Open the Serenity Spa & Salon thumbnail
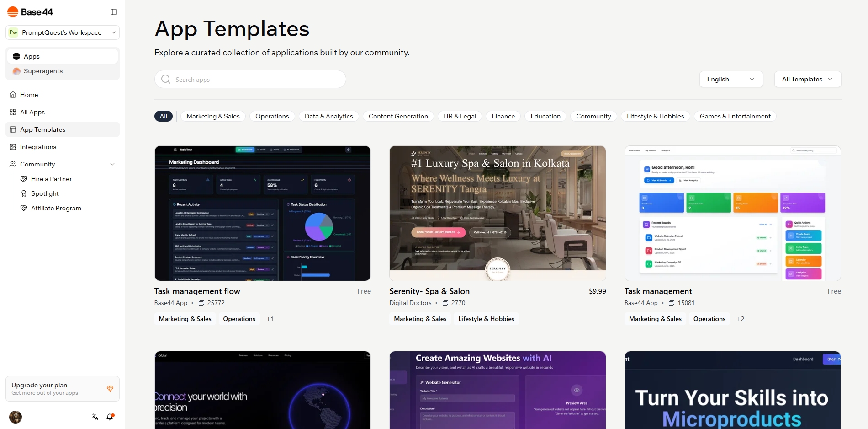This screenshot has height=429, width=868. (x=498, y=213)
